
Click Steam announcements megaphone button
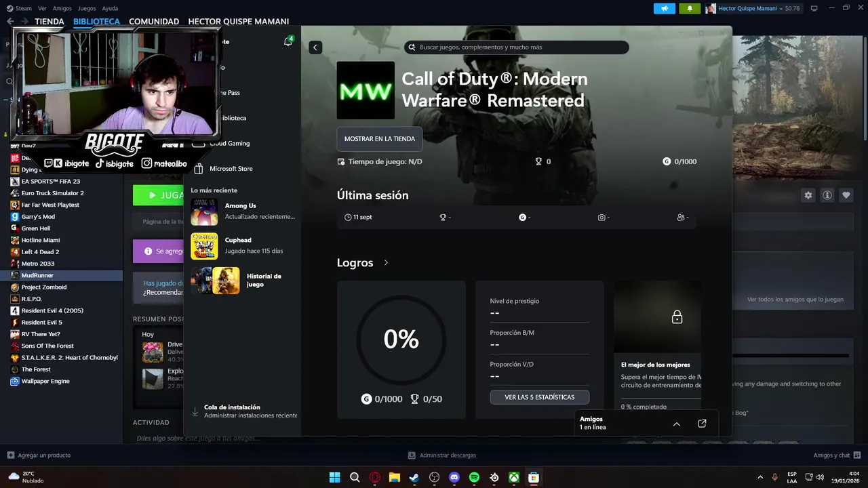click(665, 8)
